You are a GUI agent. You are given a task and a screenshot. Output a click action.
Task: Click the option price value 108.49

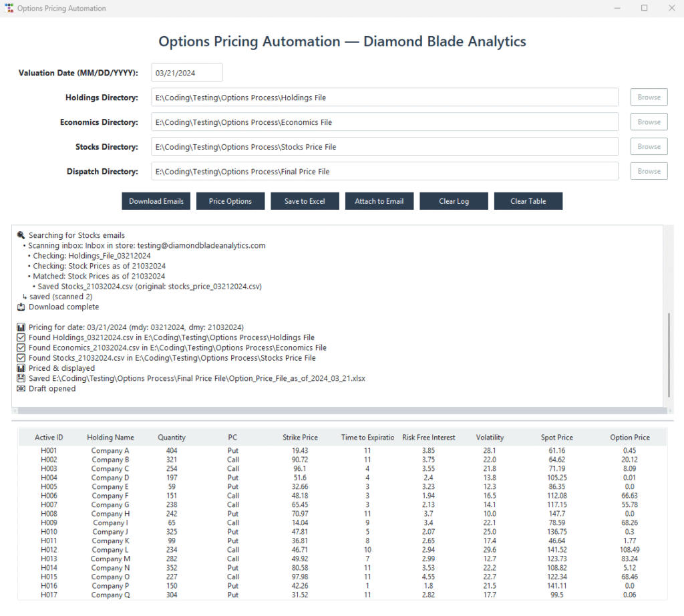click(x=629, y=550)
